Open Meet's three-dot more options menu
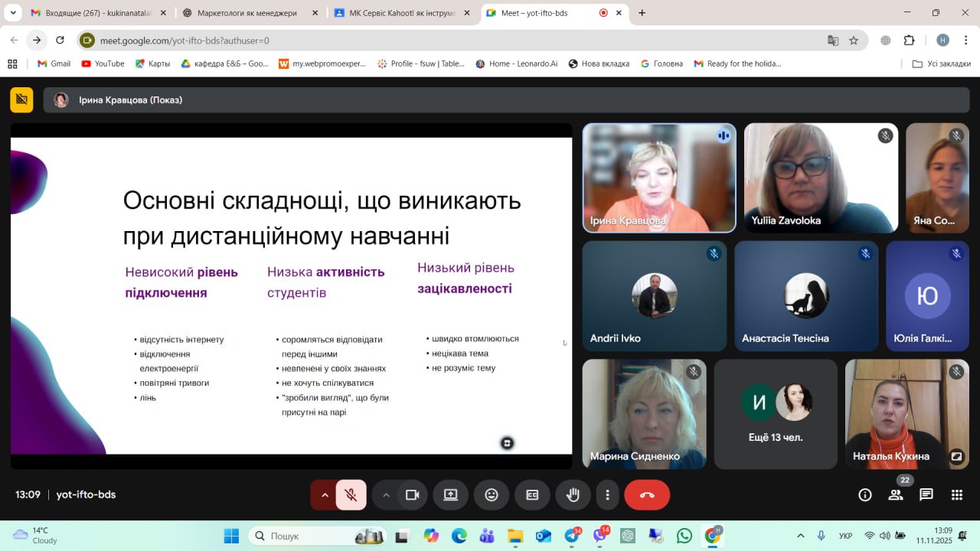980x551 pixels. pos(607,495)
